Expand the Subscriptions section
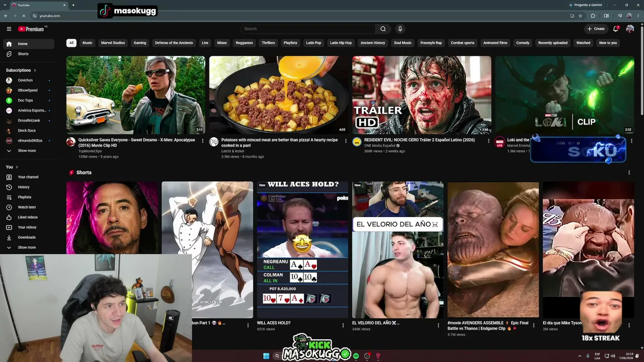This screenshot has width=644, height=362. (21, 70)
